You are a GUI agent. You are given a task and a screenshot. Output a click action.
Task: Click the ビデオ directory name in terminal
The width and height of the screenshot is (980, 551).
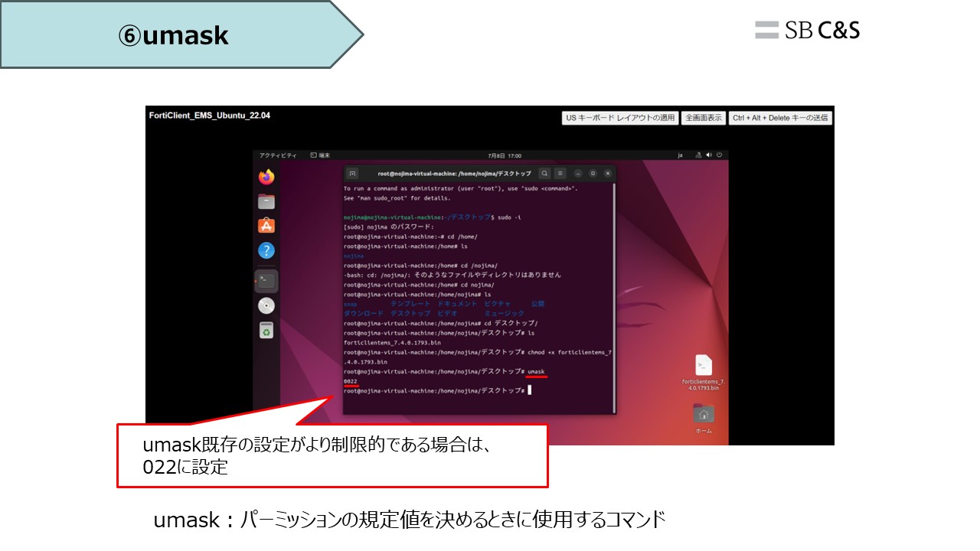pyautogui.click(x=447, y=314)
